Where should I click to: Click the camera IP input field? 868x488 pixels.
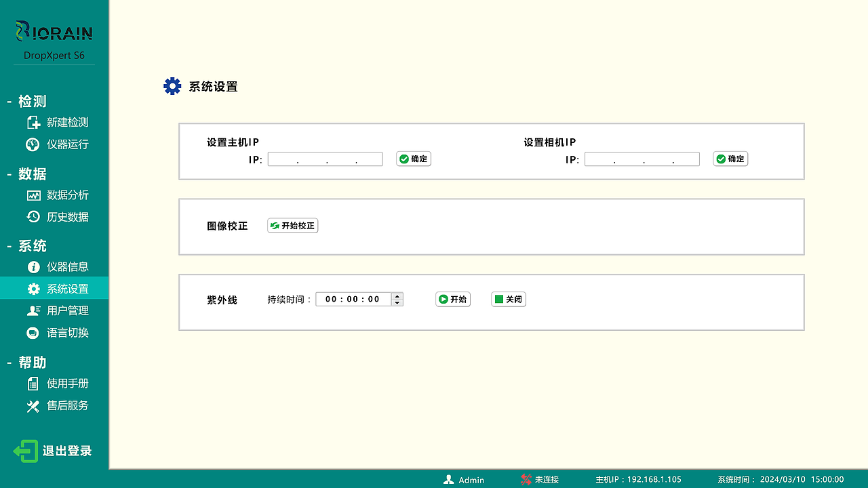[x=642, y=159]
